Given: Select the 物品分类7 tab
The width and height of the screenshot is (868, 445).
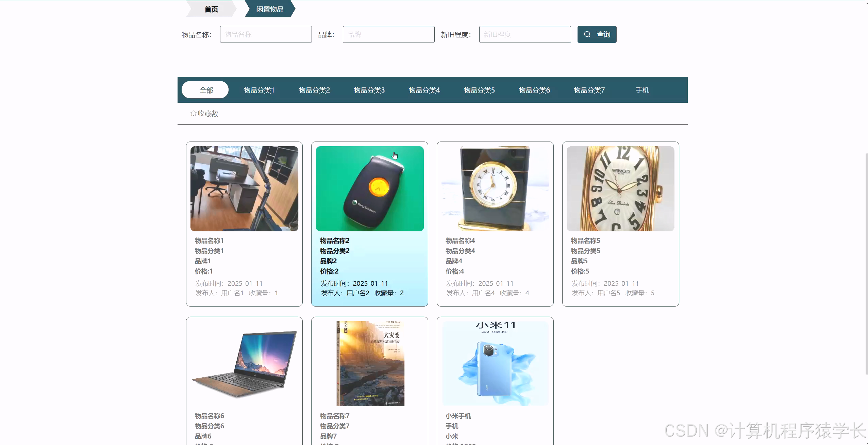Looking at the screenshot, I should (x=589, y=90).
